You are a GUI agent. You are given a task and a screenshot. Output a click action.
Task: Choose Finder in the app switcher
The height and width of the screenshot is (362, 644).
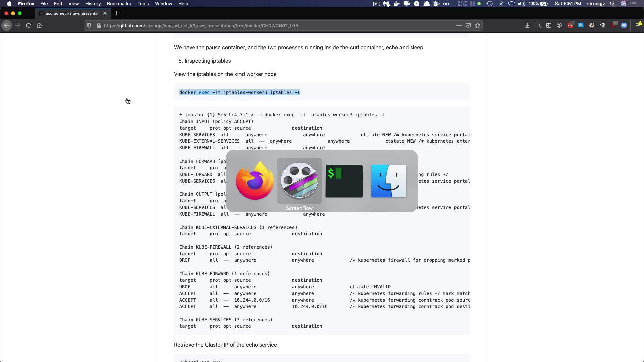[388, 181]
